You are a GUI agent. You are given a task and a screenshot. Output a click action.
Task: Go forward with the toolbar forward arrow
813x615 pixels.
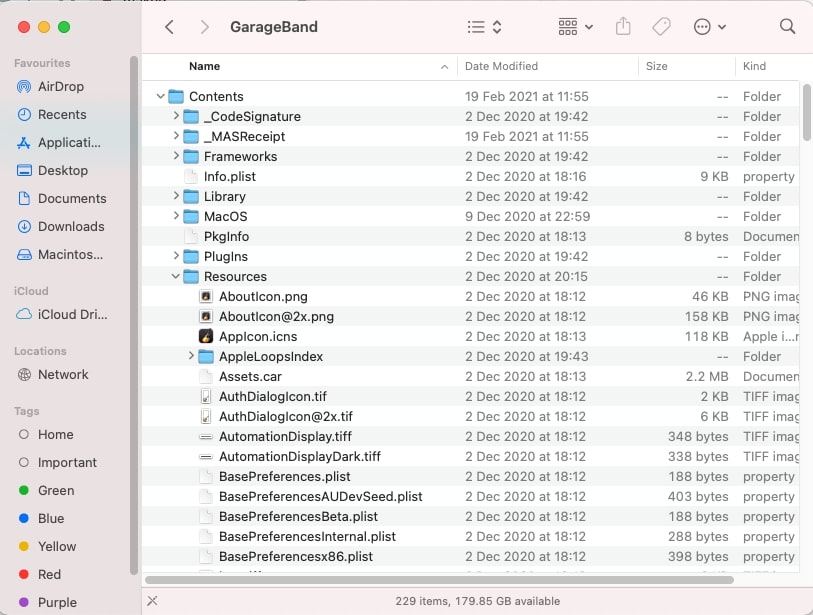point(205,27)
